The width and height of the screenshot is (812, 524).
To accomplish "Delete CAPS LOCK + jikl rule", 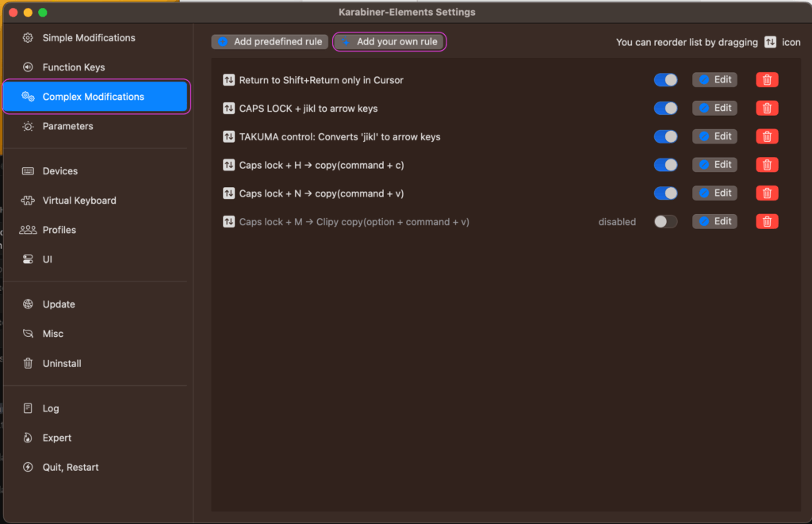I will pyautogui.click(x=767, y=109).
